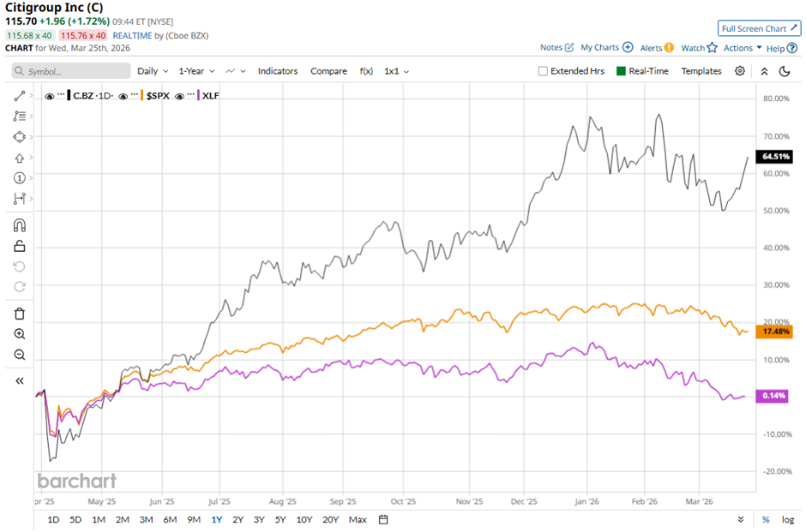Click the 17.48% SPX value label

(774, 332)
